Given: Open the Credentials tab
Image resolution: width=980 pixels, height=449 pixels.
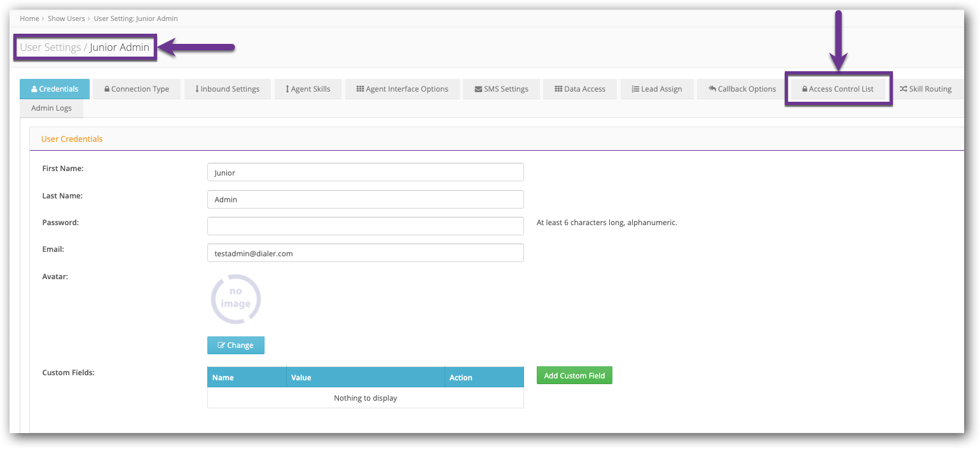Looking at the screenshot, I should pos(55,89).
